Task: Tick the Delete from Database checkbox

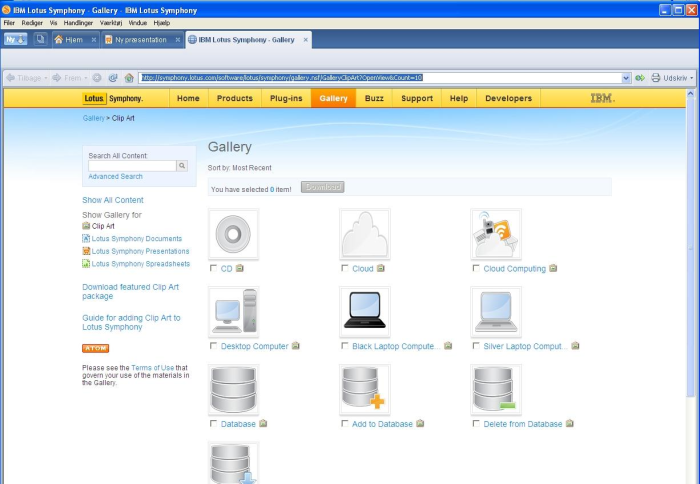Action: 476,423
